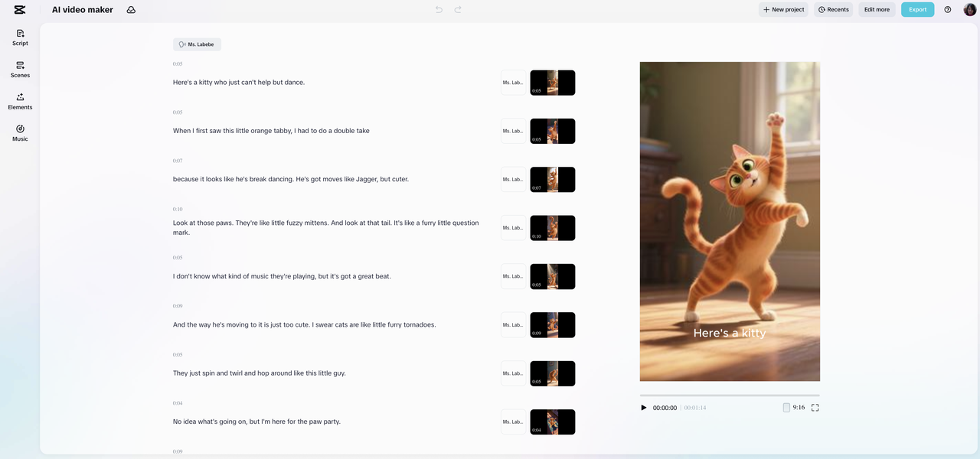Viewport: 980px width, 459px height.
Task: Open the Scenes panel
Action: click(20, 70)
